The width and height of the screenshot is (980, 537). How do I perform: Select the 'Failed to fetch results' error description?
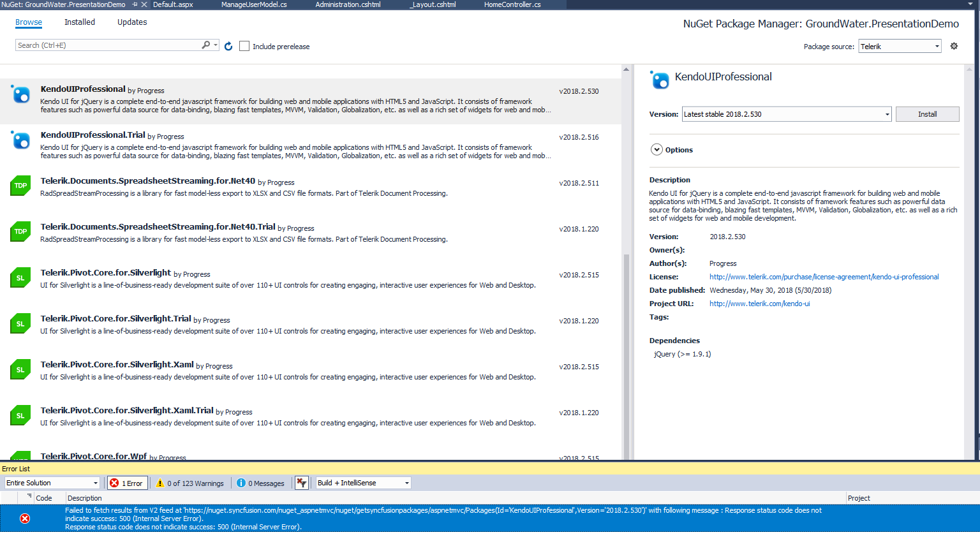pos(443,519)
